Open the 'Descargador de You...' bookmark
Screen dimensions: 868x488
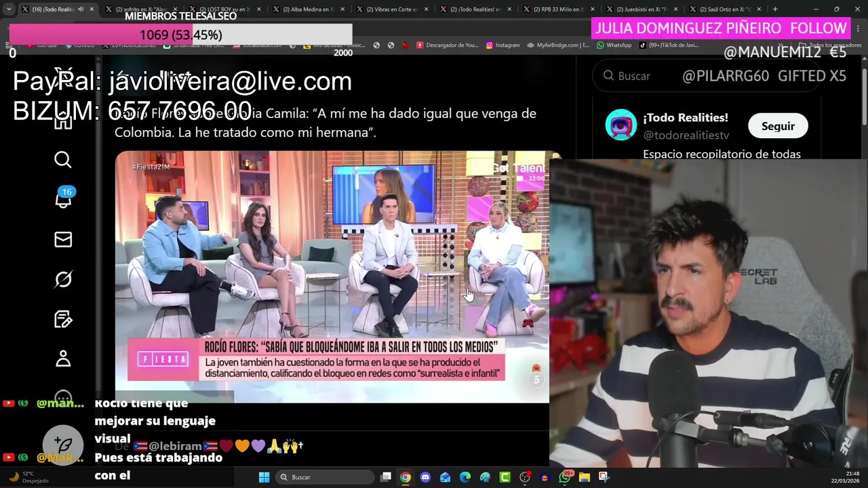(x=448, y=45)
